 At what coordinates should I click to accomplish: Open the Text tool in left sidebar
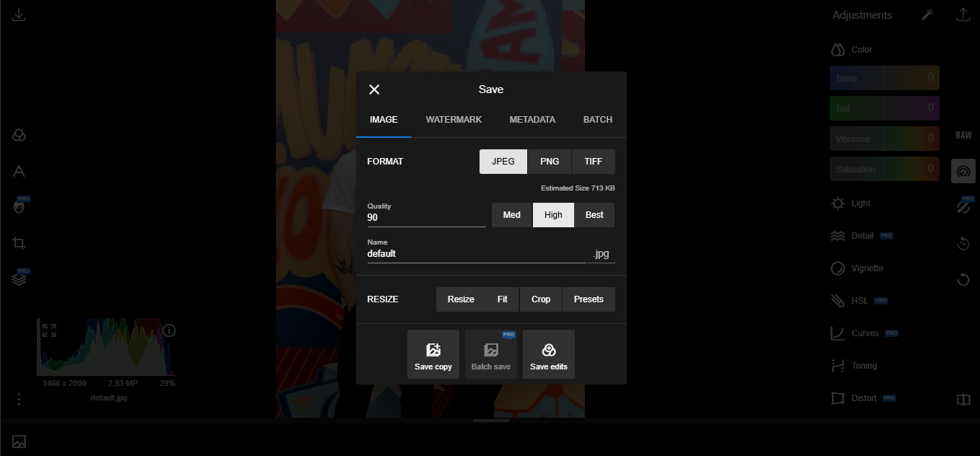[x=19, y=171]
